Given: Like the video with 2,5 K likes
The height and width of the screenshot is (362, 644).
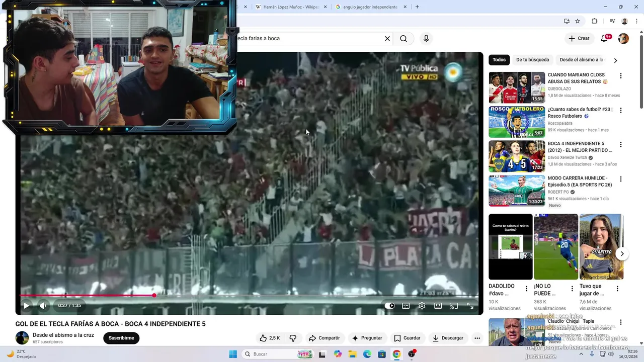Looking at the screenshot, I should click(270, 338).
